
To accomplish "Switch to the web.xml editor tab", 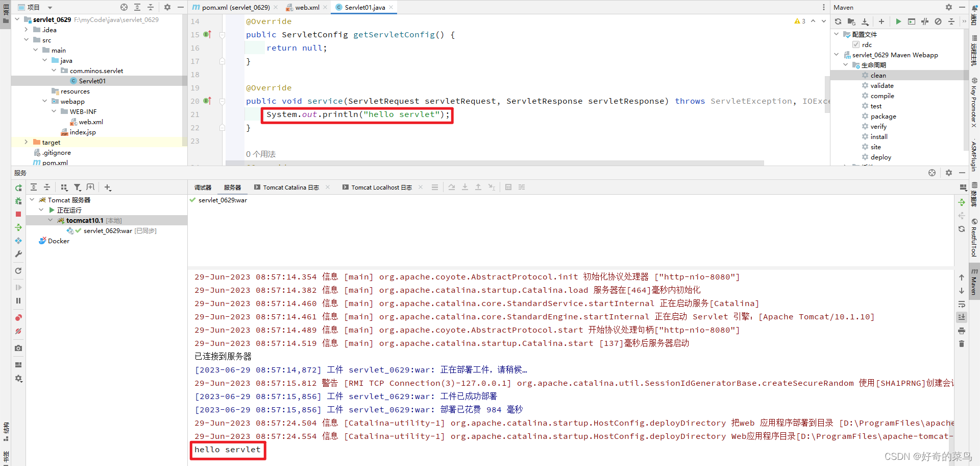I will click(x=307, y=7).
